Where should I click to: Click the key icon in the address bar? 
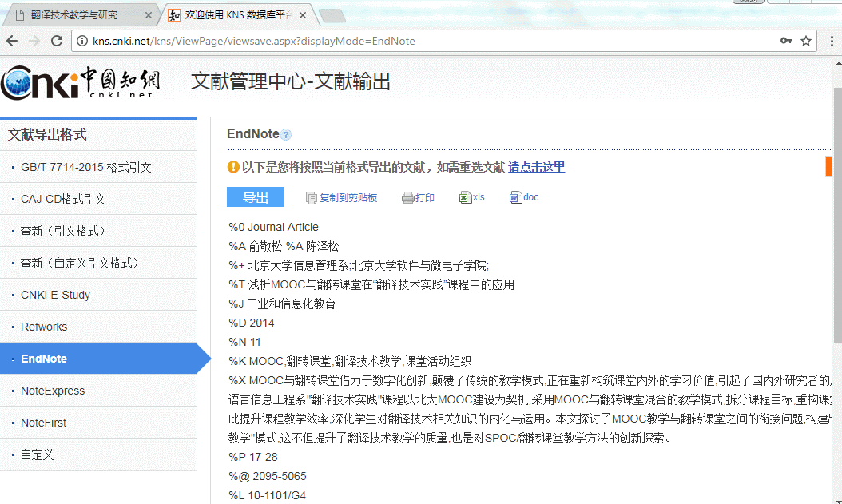click(788, 40)
